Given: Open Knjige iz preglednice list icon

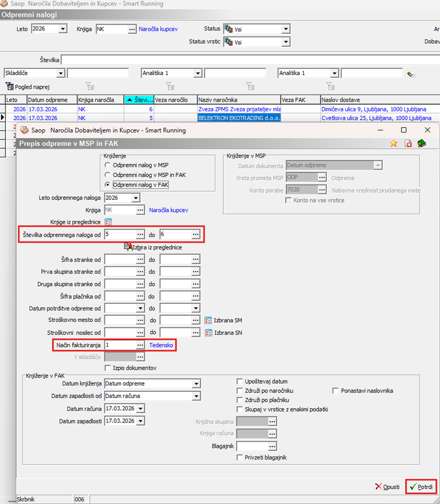Looking at the screenshot, I should (108, 222).
